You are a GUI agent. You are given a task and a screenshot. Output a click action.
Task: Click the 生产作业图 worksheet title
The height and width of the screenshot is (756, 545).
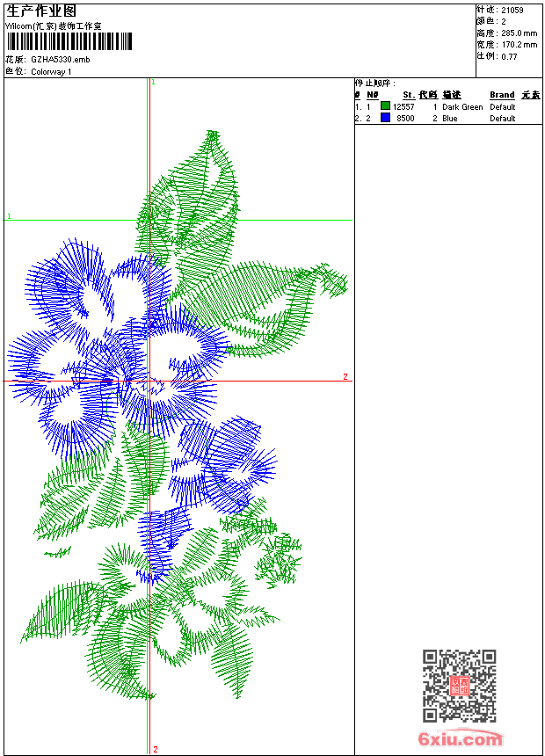point(41,11)
